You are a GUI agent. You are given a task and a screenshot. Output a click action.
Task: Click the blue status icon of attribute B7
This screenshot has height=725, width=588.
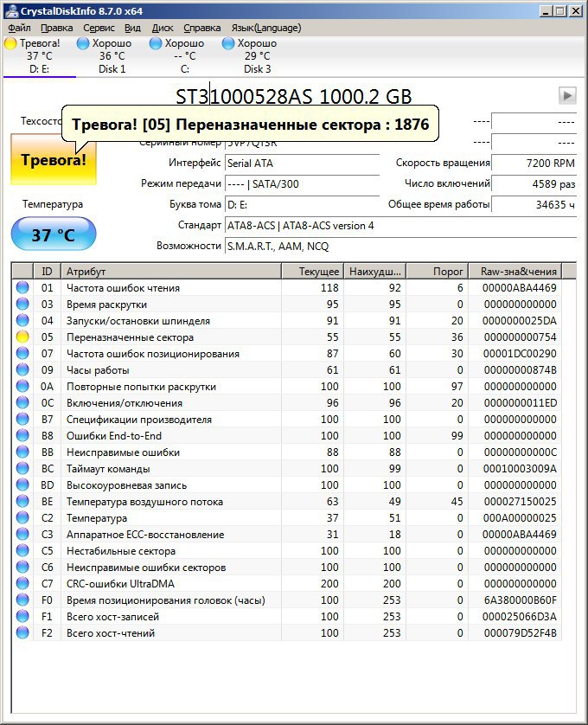(22, 419)
